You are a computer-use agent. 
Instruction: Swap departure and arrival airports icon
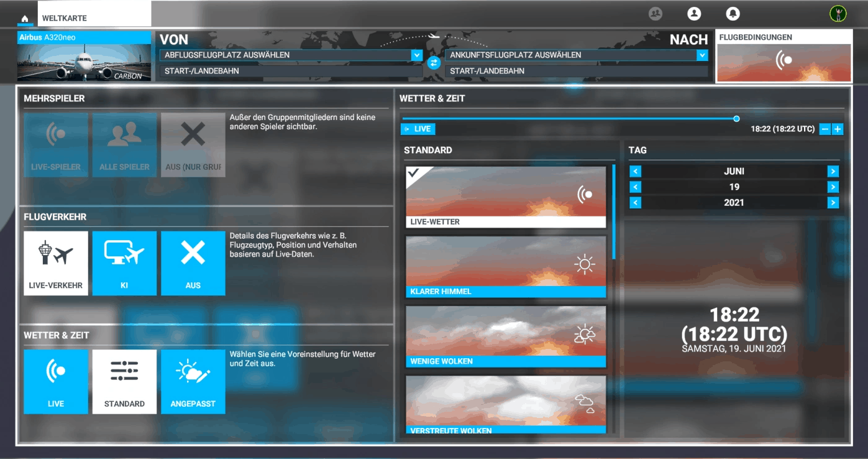pyautogui.click(x=434, y=63)
